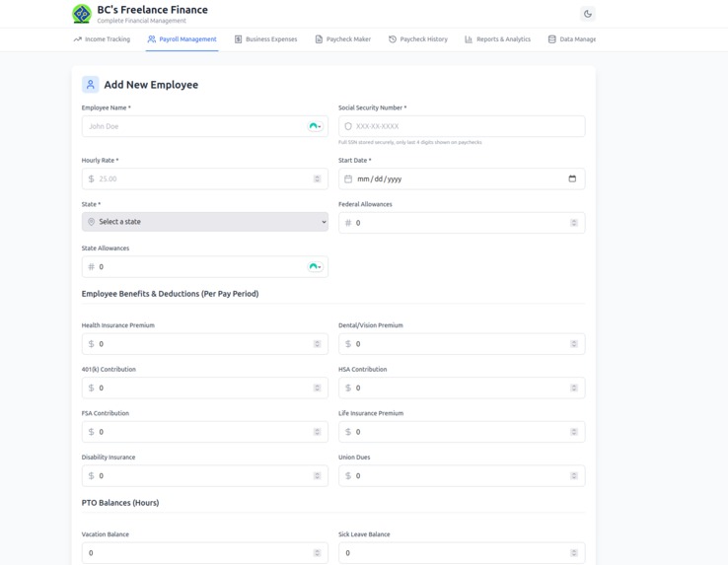Click dollar icon in HSA Contribution
The width and height of the screenshot is (728, 565).
point(348,388)
